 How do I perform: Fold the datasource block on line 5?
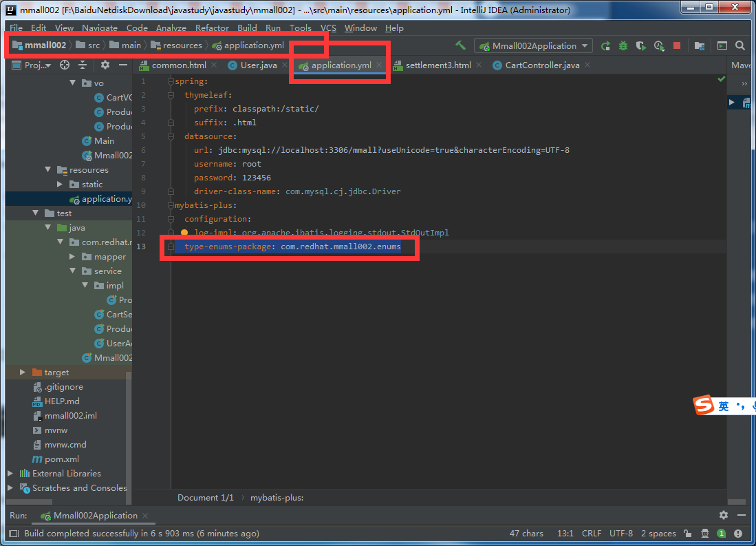click(x=171, y=136)
